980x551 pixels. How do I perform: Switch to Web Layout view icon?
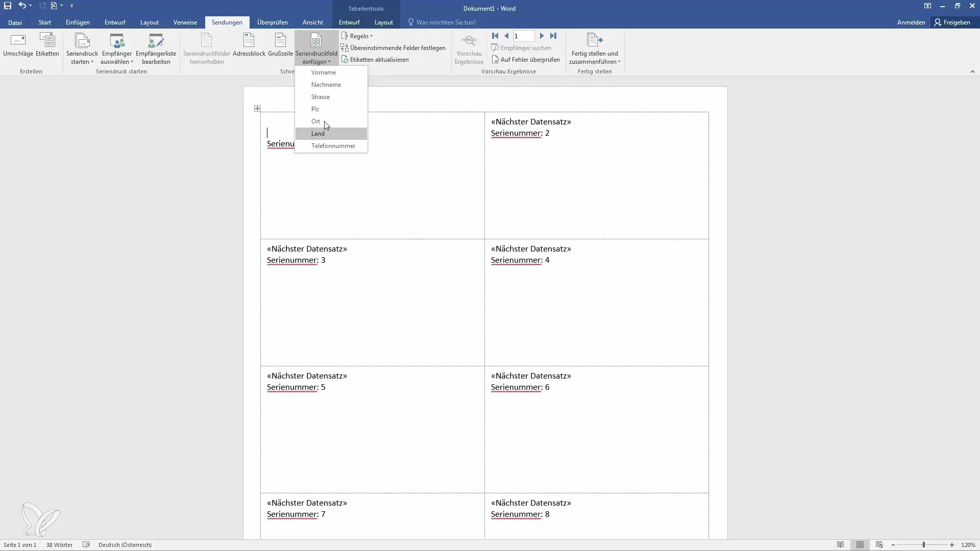879,545
